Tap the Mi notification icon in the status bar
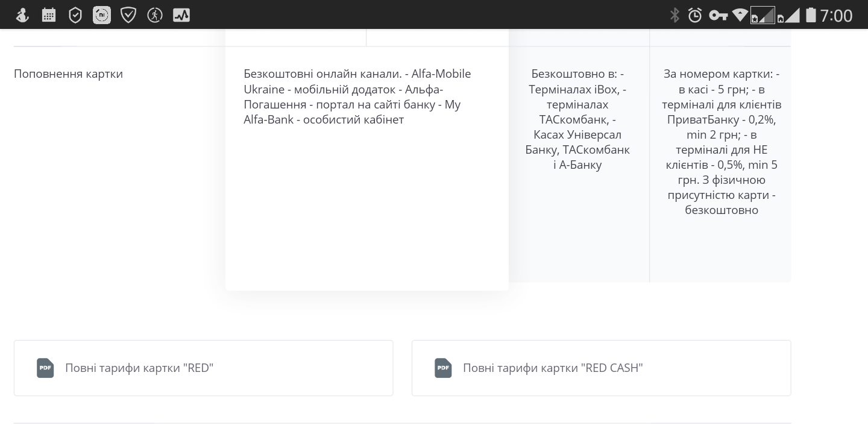This screenshot has height=434, width=868. tap(102, 15)
